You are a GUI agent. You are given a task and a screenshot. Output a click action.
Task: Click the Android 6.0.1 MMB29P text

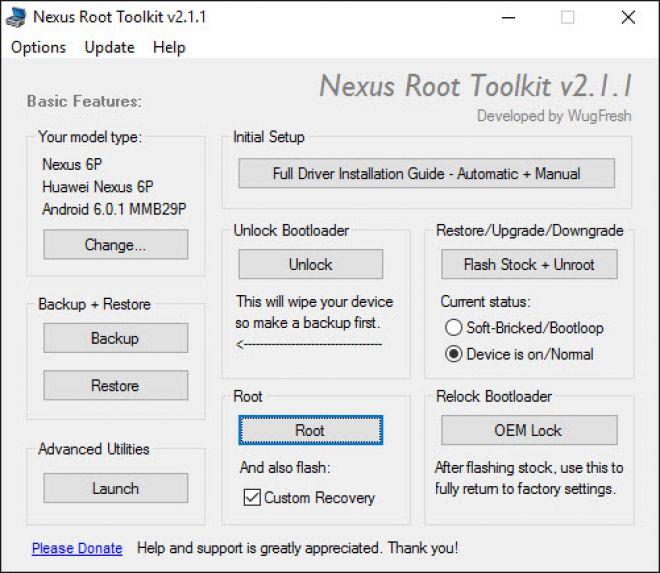point(114,209)
